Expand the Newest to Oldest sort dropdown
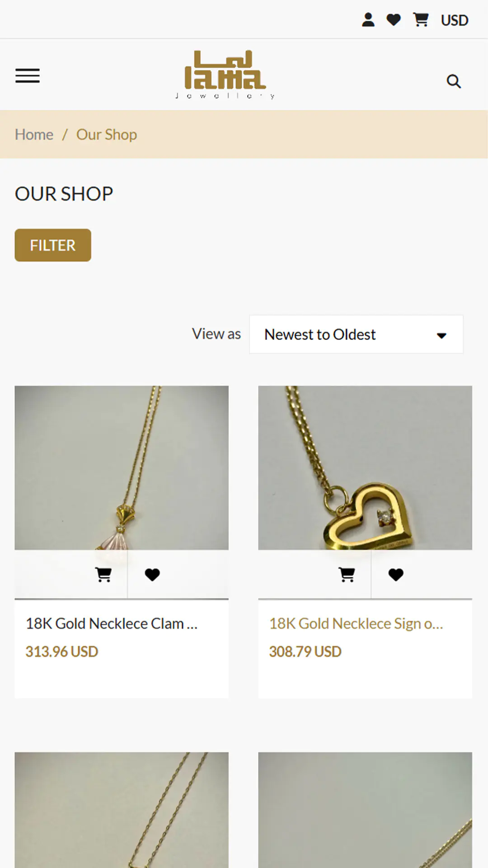Screen dimensions: 488x868 [x=356, y=335]
